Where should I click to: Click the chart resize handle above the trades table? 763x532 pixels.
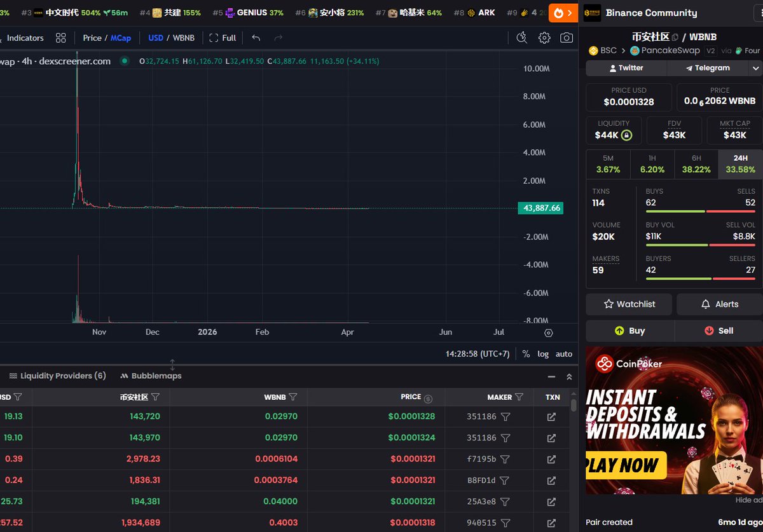(172, 365)
